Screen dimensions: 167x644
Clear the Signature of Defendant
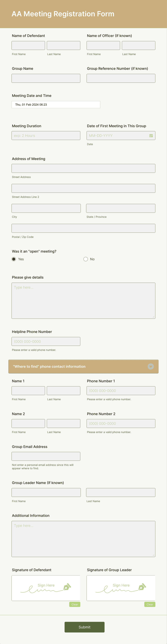pos(75,605)
